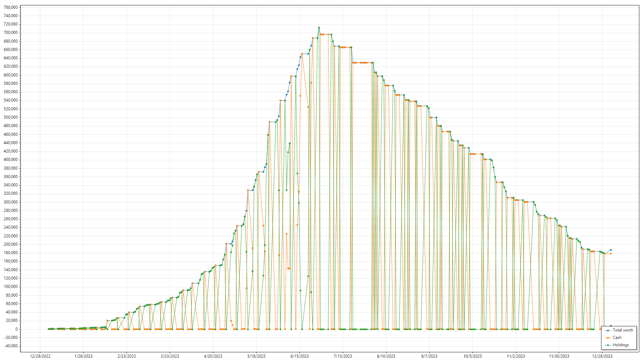This screenshot has width=644, height=362.
Task: Click the 240,000 y-axis label
Action: click(11, 227)
